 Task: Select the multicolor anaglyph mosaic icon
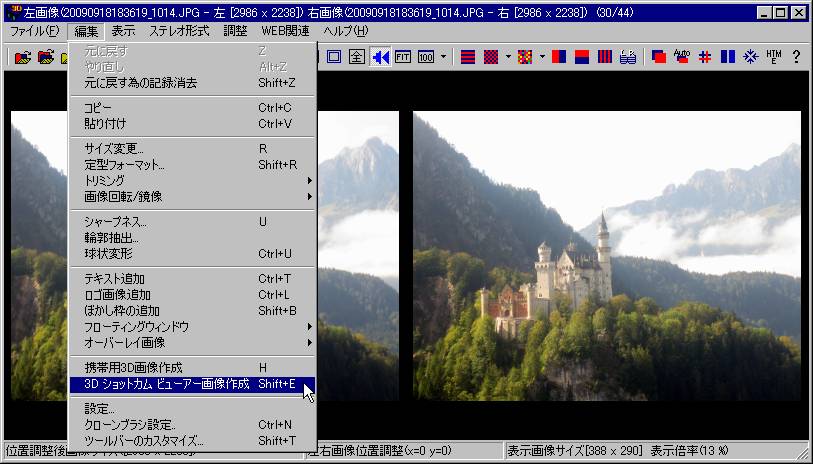[525, 57]
